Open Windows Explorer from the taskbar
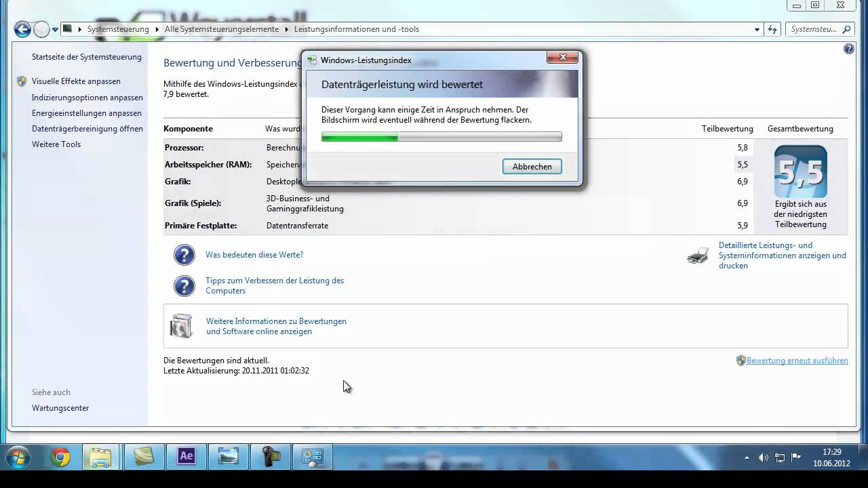The width and height of the screenshot is (868, 488). [101, 457]
